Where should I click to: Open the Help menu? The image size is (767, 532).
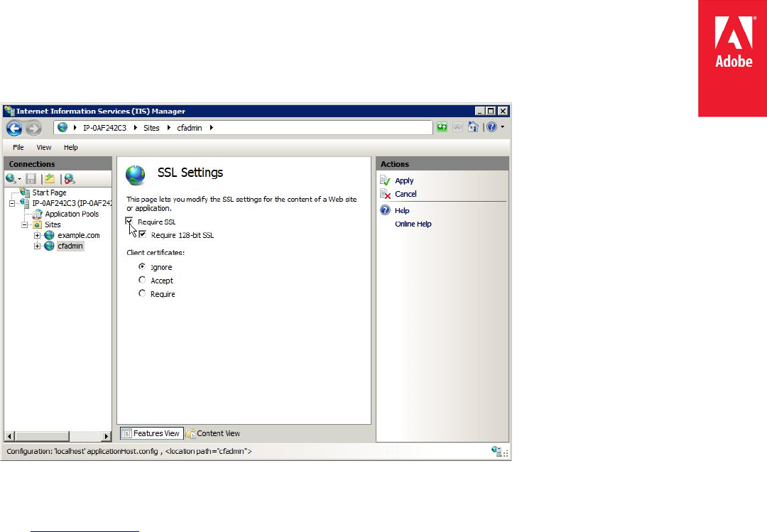click(x=70, y=147)
